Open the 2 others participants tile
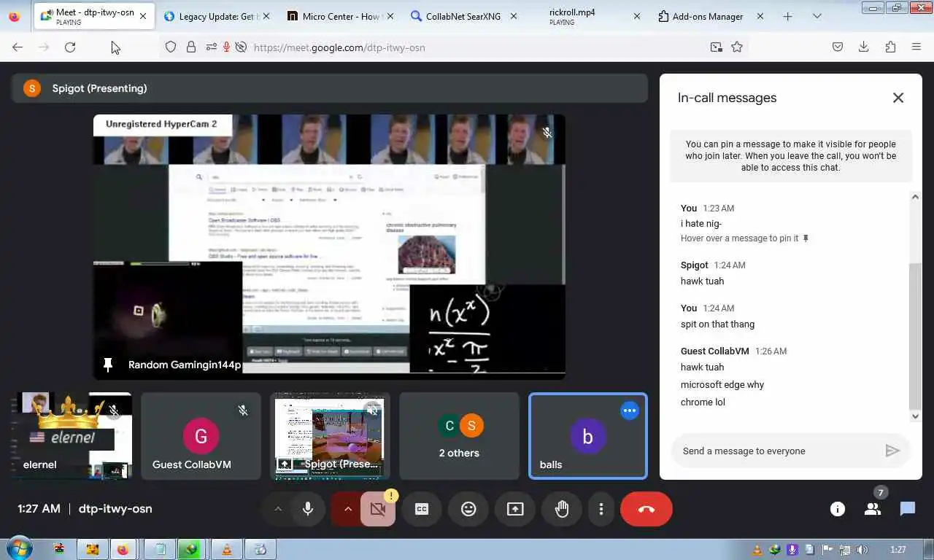This screenshot has height=560, width=934. pyautogui.click(x=459, y=436)
